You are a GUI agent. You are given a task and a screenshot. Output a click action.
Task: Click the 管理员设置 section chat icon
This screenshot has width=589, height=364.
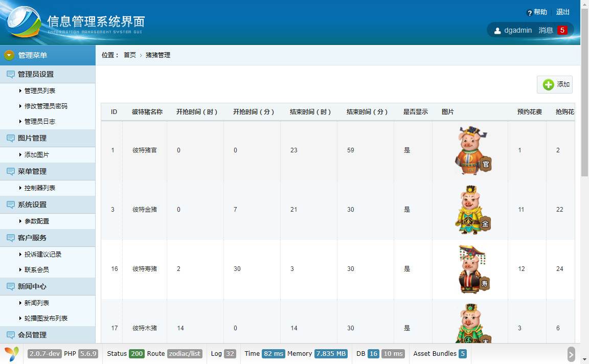(10, 74)
